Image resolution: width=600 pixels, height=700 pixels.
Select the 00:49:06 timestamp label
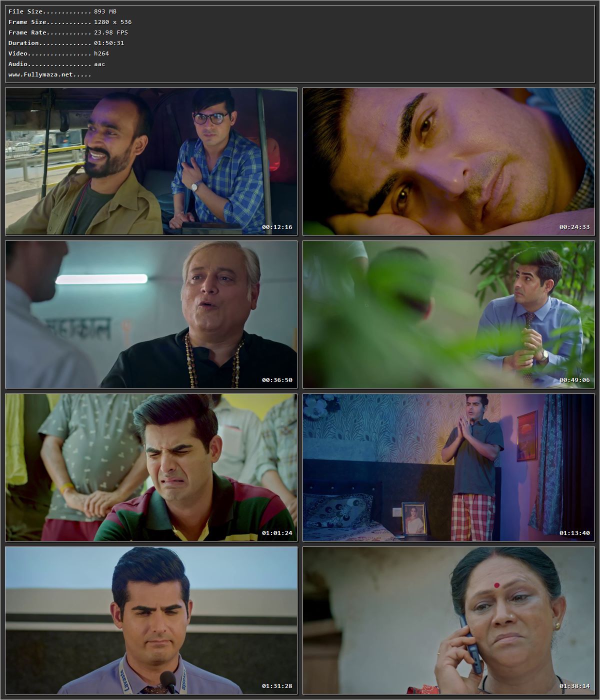[574, 380]
